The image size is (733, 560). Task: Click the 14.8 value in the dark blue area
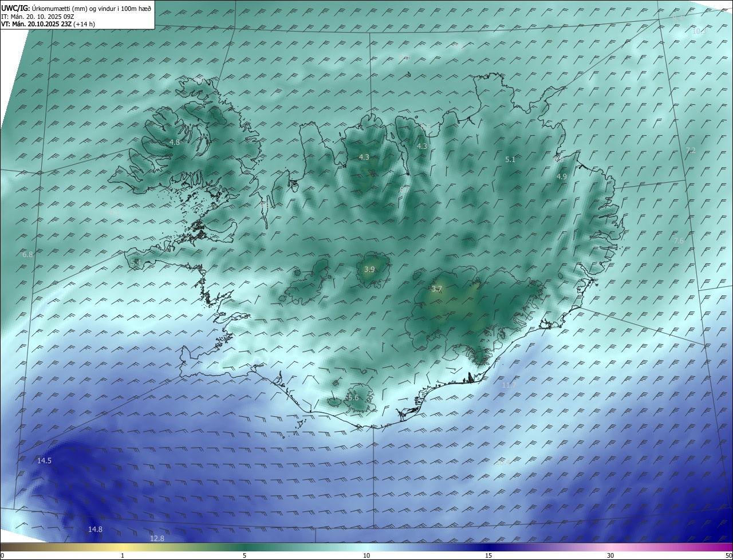(x=96, y=530)
